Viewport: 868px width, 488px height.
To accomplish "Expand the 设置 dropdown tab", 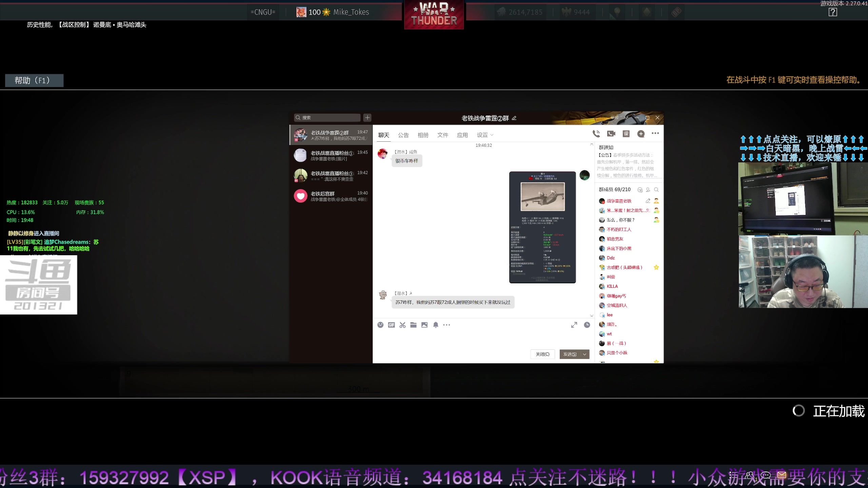I will [x=485, y=135].
